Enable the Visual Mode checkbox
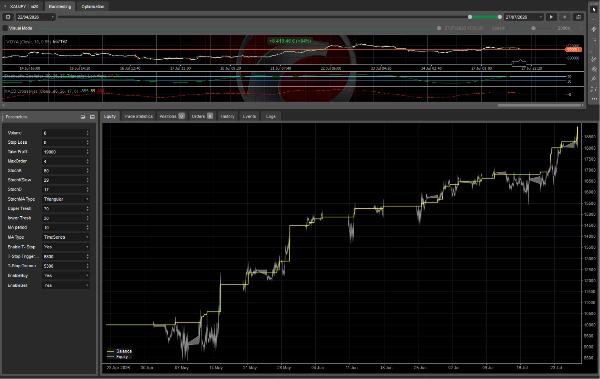Viewport: 600px width, 379px height. point(5,28)
